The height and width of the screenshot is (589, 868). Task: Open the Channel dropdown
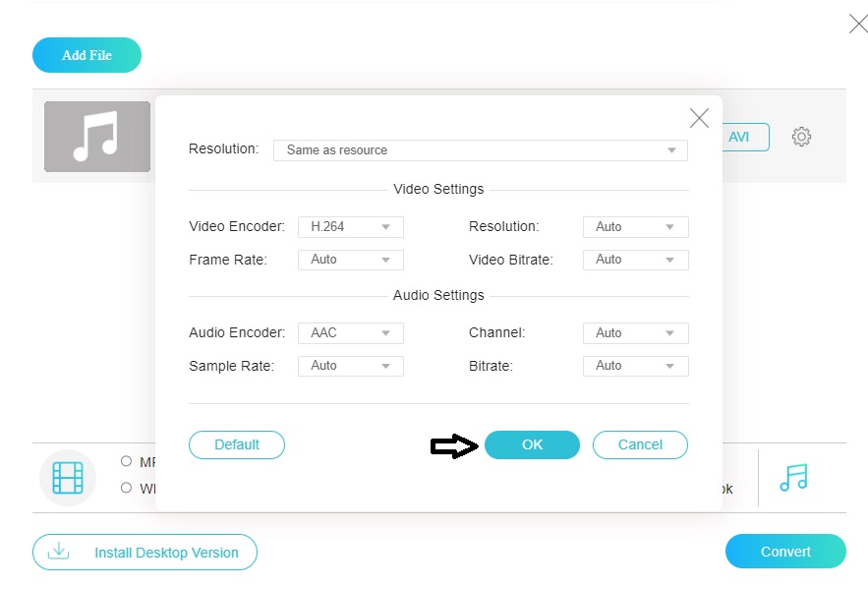pos(635,333)
